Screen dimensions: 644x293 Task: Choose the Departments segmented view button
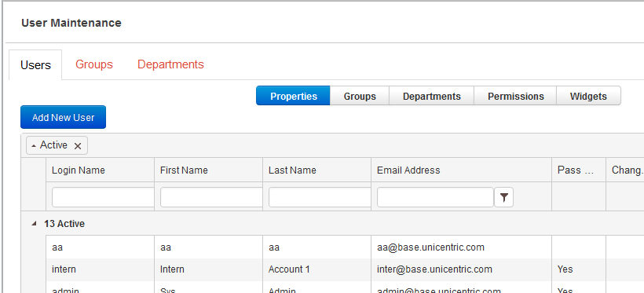tap(432, 96)
